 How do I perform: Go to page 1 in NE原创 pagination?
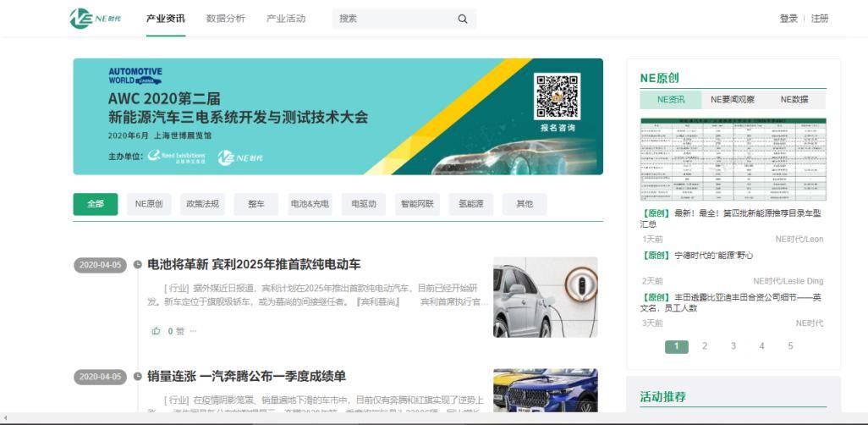click(677, 346)
